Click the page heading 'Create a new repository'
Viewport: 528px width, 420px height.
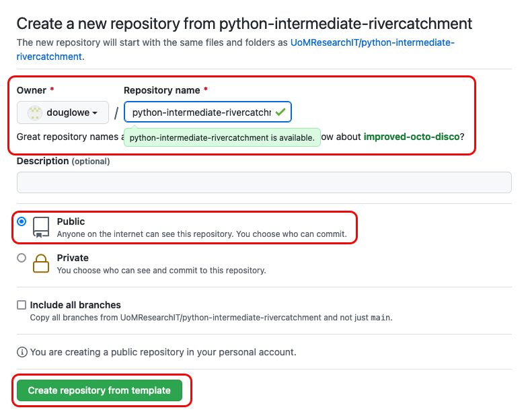click(244, 24)
